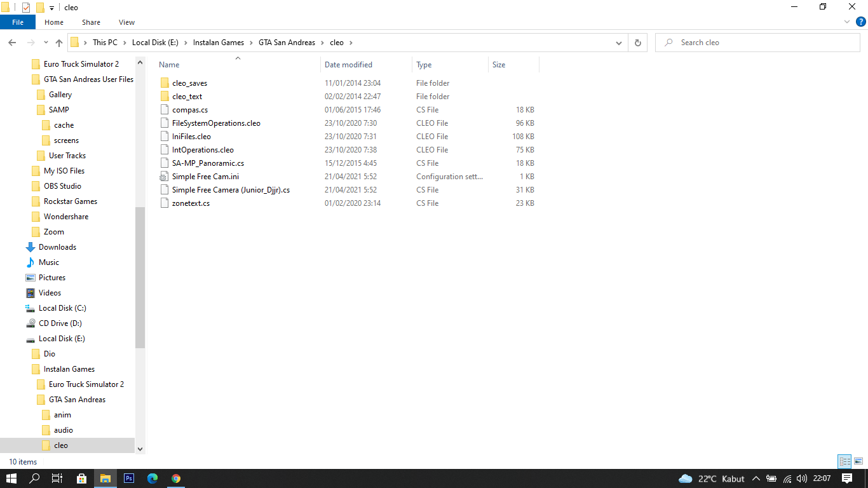
Task: Select the Wondershare folder in the tree
Action: click(x=60, y=217)
